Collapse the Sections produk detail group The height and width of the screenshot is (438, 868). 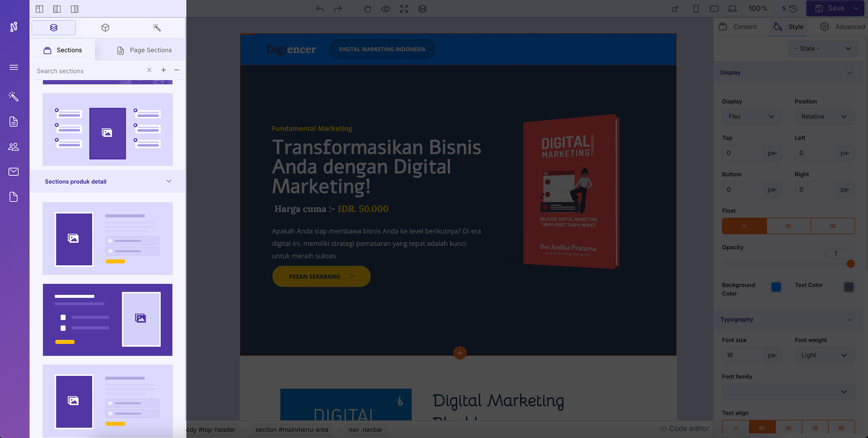tap(169, 182)
